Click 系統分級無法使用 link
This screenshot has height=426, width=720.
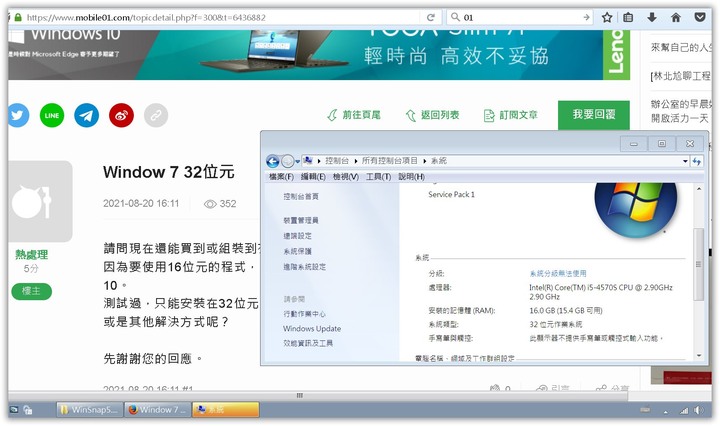558,274
